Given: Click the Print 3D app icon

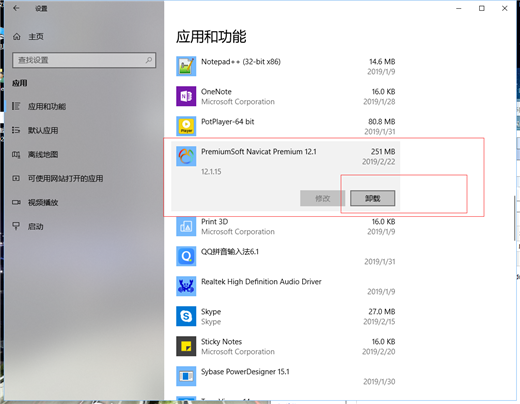Looking at the screenshot, I should tap(186, 226).
